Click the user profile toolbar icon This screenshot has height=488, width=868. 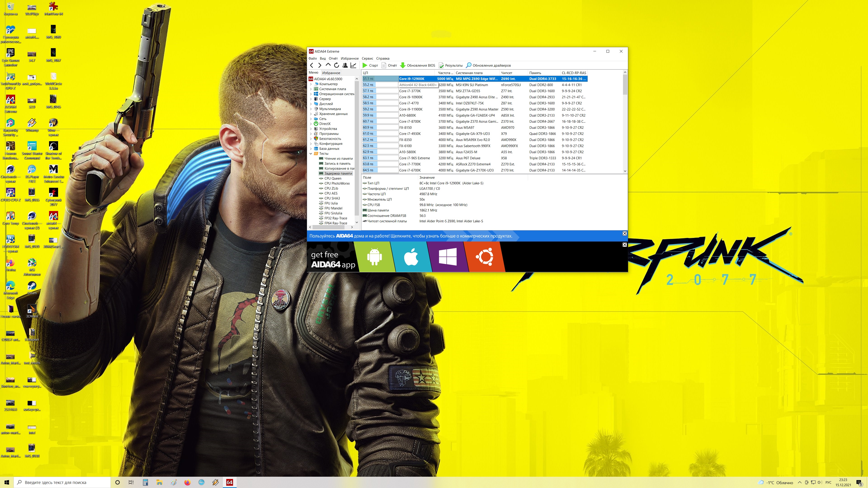(345, 65)
